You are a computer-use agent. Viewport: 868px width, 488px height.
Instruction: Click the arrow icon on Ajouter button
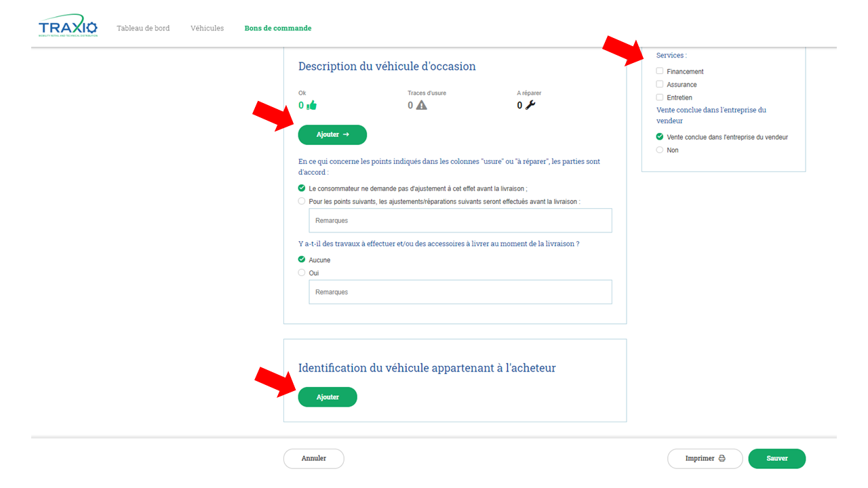coord(346,135)
